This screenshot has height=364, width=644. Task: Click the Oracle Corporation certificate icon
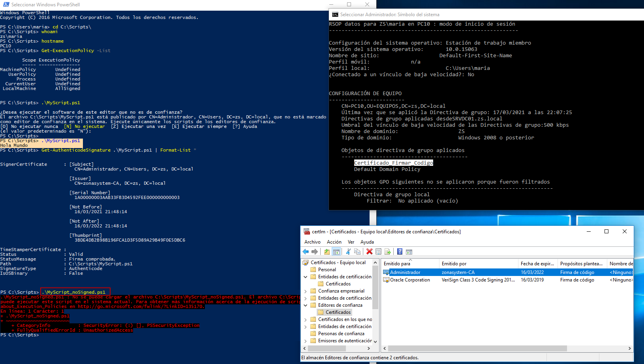point(386,280)
